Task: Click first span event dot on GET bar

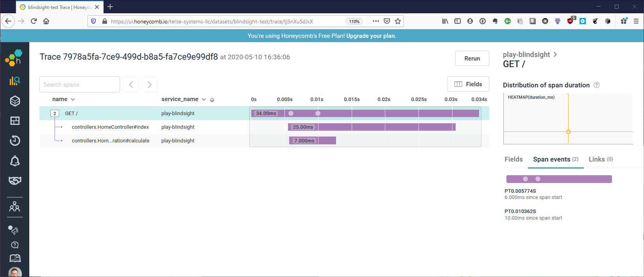Action: (x=291, y=114)
